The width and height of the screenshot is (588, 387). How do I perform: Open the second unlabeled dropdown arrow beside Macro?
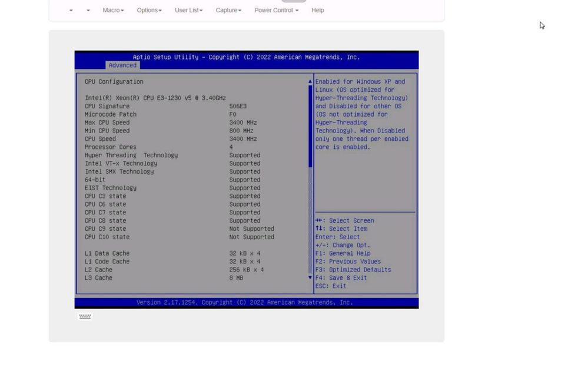pyautogui.click(x=88, y=11)
